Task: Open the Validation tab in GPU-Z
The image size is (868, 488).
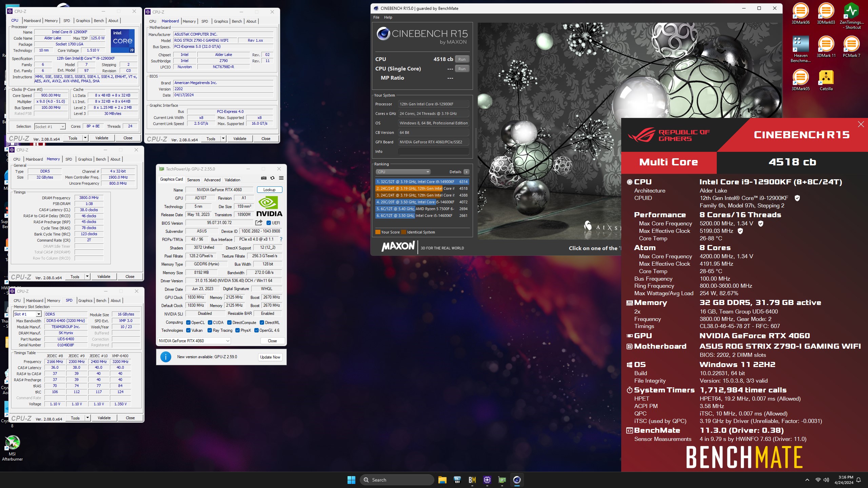Action: click(233, 180)
